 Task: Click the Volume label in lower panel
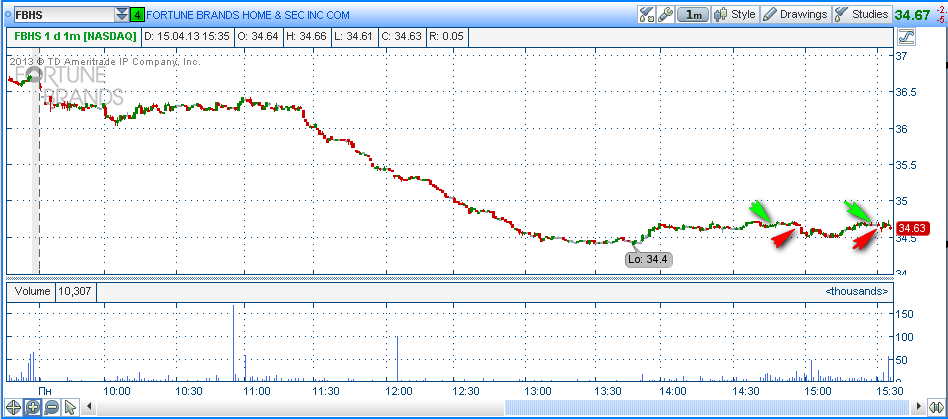click(x=32, y=291)
